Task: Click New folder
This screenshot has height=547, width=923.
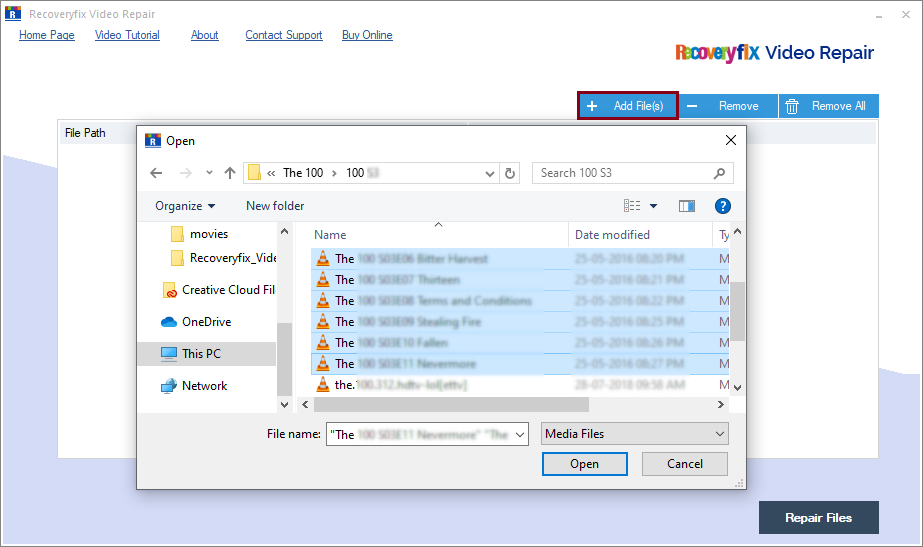Action: 275,206
